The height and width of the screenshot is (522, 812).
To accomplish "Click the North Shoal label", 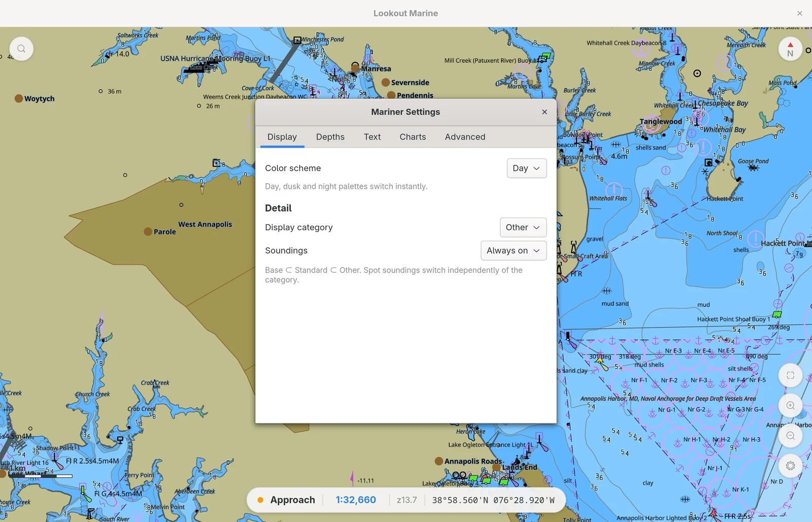I will (722, 233).
